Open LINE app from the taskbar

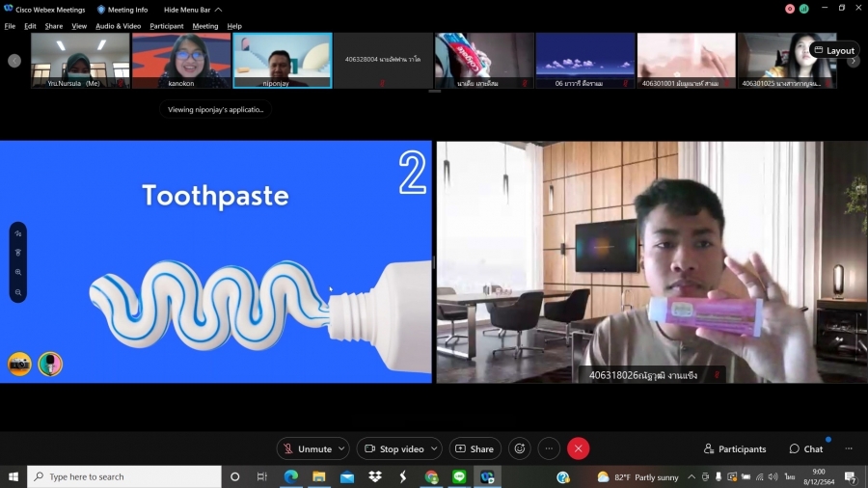459,476
